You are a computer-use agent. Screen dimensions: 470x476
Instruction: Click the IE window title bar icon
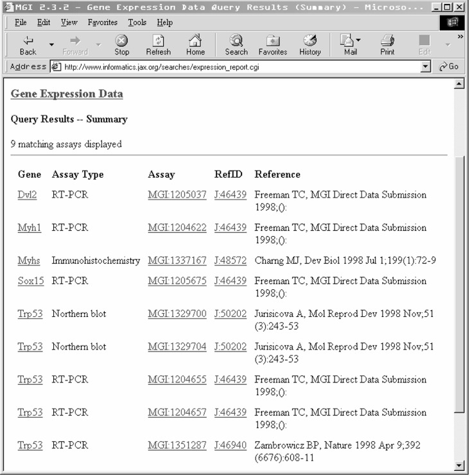(x=9, y=6)
